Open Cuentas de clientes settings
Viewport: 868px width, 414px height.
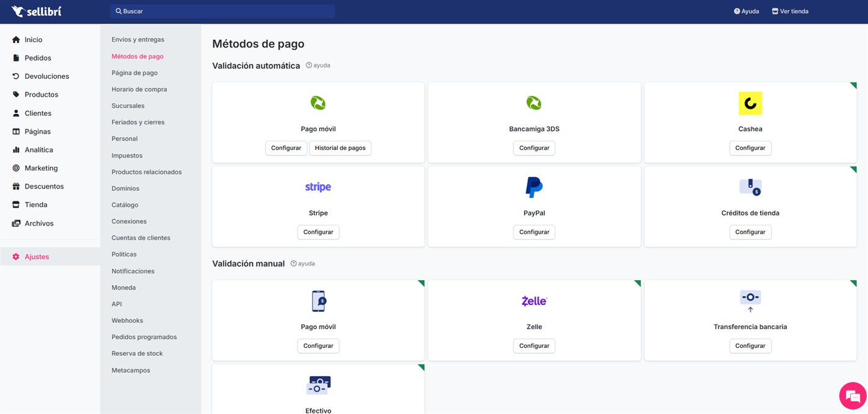tap(141, 238)
